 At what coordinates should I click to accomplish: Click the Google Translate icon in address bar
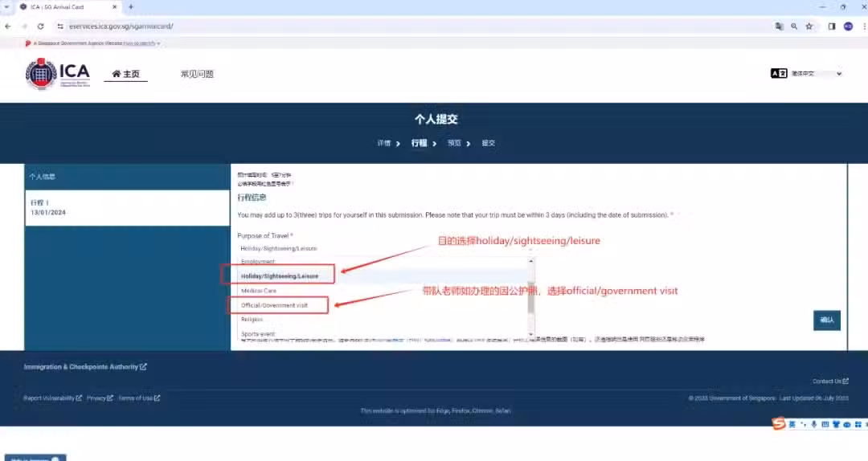(x=779, y=26)
